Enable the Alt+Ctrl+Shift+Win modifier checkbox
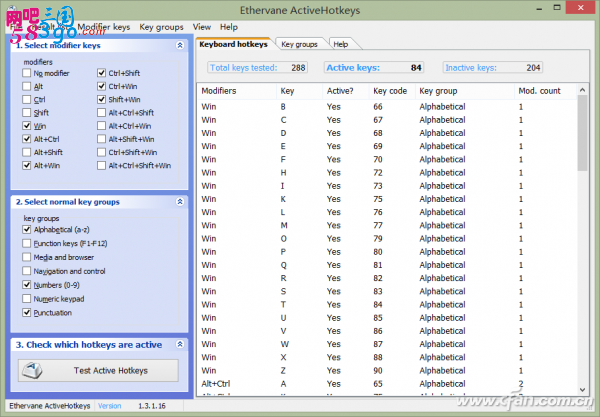 pyautogui.click(x=101, y=165)
